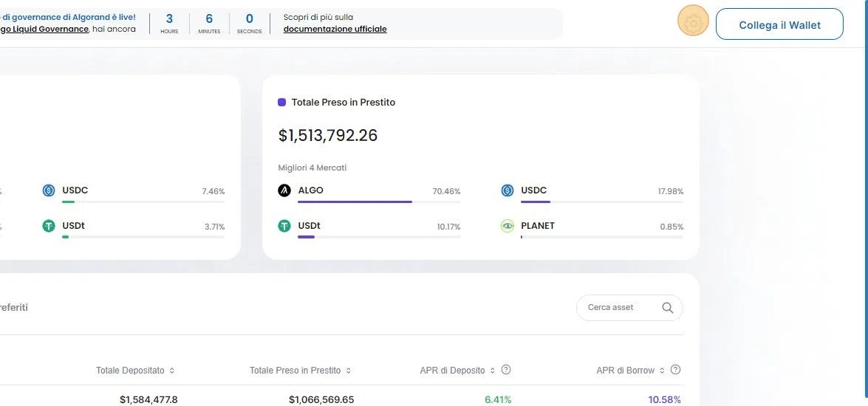The height and width of the screenshot is (406, 868).
Task: Click the USDC icon in borrowed markets
Action: (508, 190)
